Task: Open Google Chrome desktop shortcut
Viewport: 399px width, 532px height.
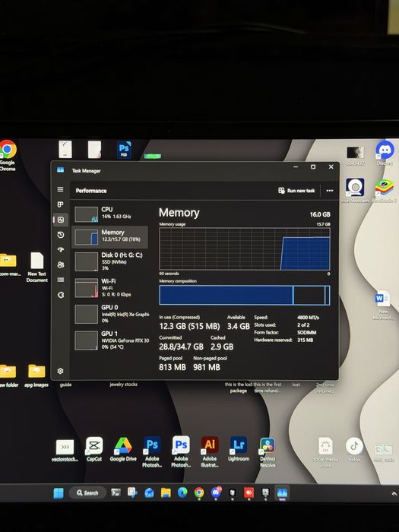Action: click(x=8, y=156)
